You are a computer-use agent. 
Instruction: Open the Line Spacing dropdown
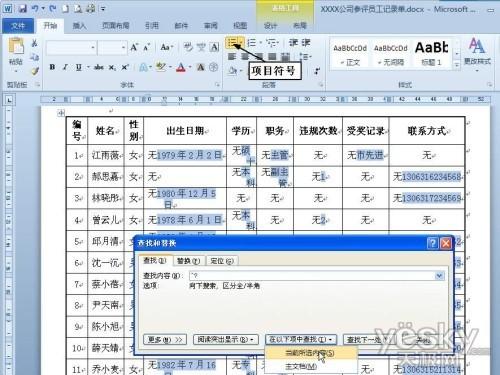306,56
